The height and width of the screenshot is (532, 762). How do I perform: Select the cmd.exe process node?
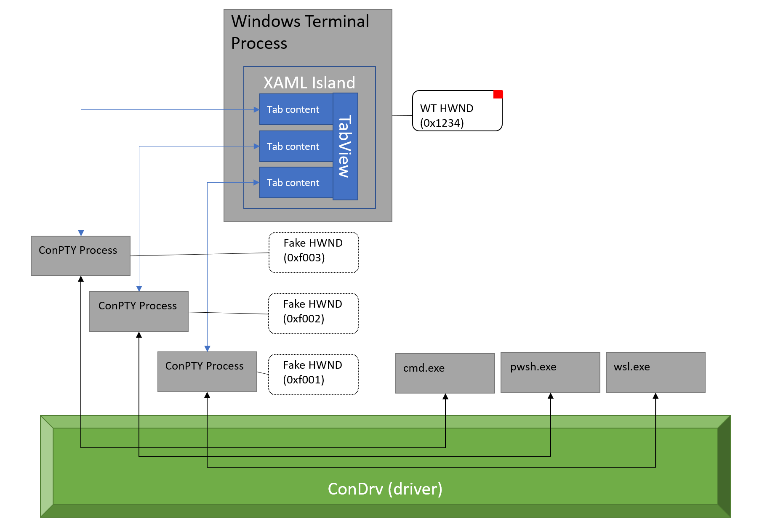pyautogui.click(x=445, y=372)
